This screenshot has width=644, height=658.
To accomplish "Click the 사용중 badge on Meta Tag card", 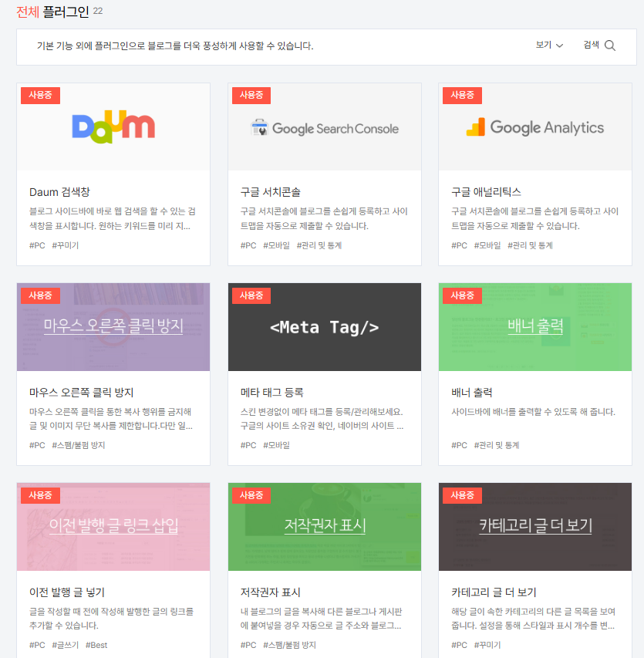I will pos(251,295).
